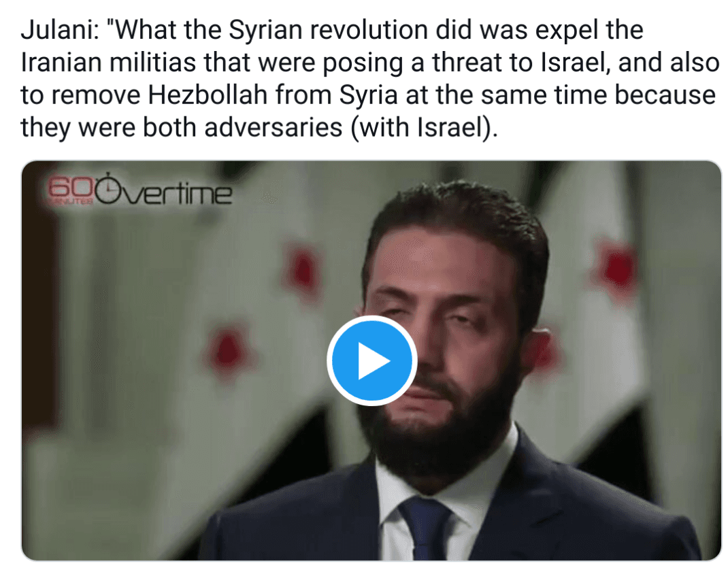The image size is (728, 574).
Task: Click the closing text "(with Israel)."
Action: [x=424, y=128]
